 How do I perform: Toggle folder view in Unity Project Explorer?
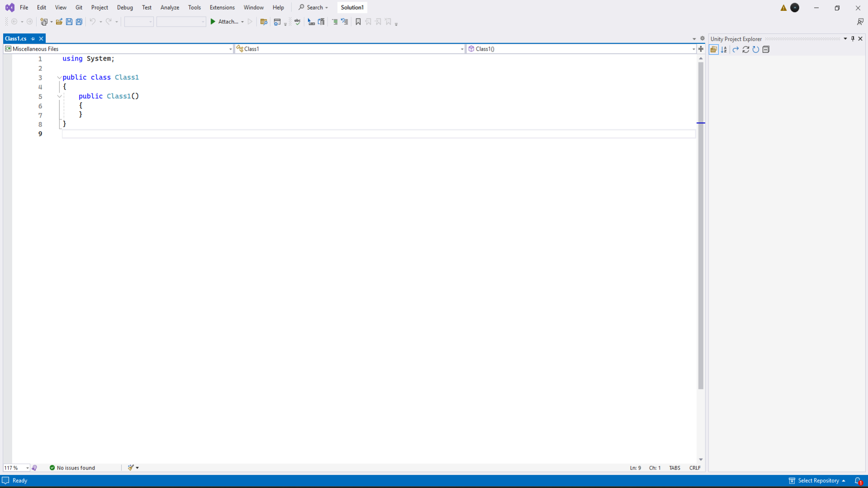tap(714, 50)
